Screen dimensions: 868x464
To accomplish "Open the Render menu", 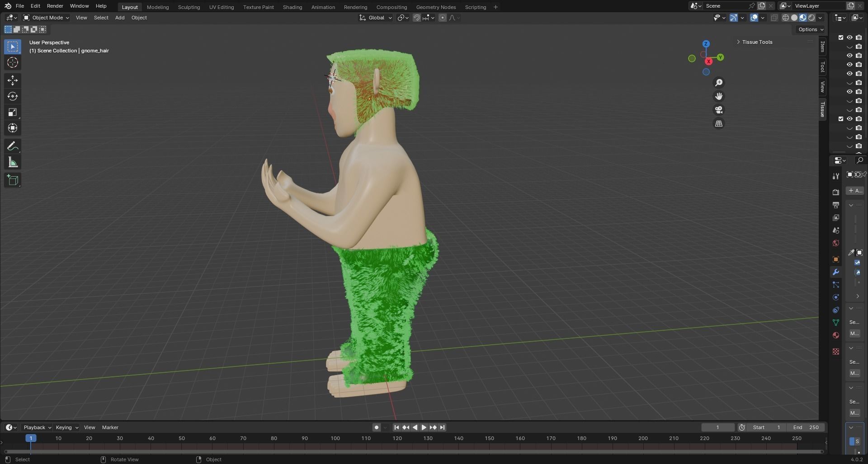I will coord(55,6).
